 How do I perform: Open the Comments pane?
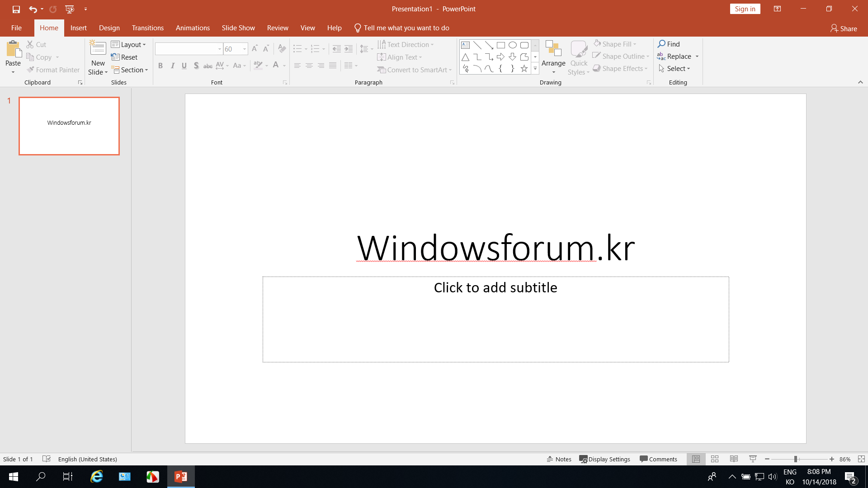click(x=658, y=459)
